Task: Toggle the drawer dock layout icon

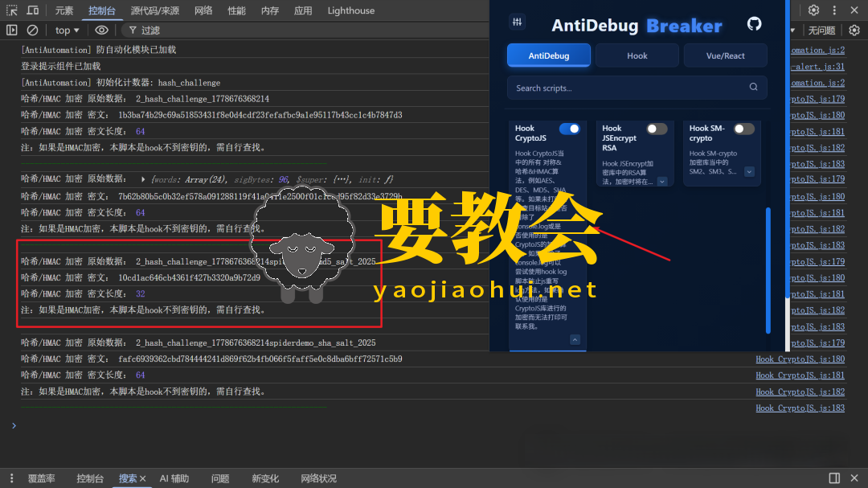Action: [x=834, y=478]
